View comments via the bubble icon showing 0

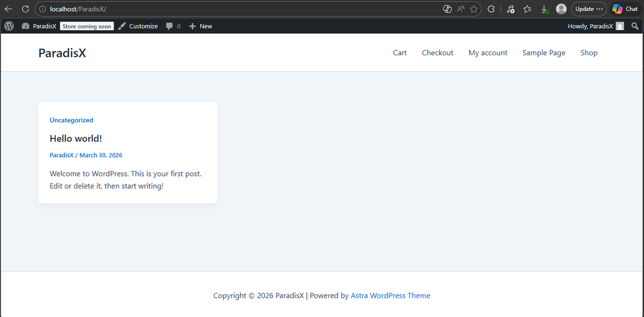(x=173, y=26)
